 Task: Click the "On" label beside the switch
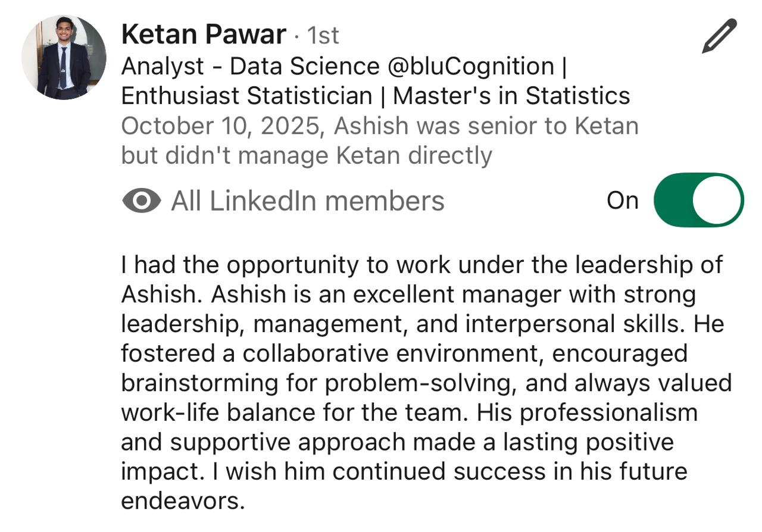pos(622,201)
